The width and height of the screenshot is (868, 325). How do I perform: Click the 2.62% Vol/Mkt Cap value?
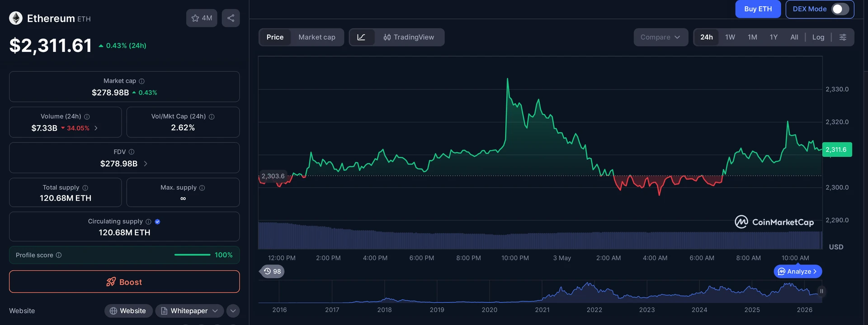183,127
